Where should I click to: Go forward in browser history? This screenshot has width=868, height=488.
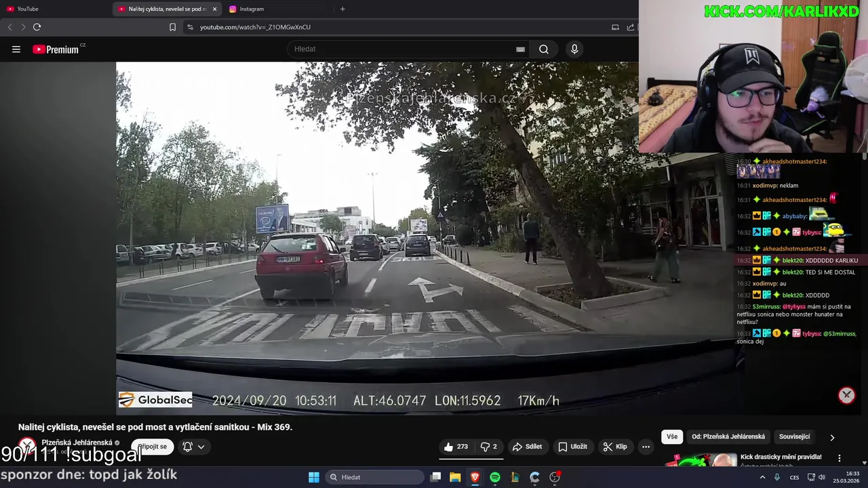[22, 27]
